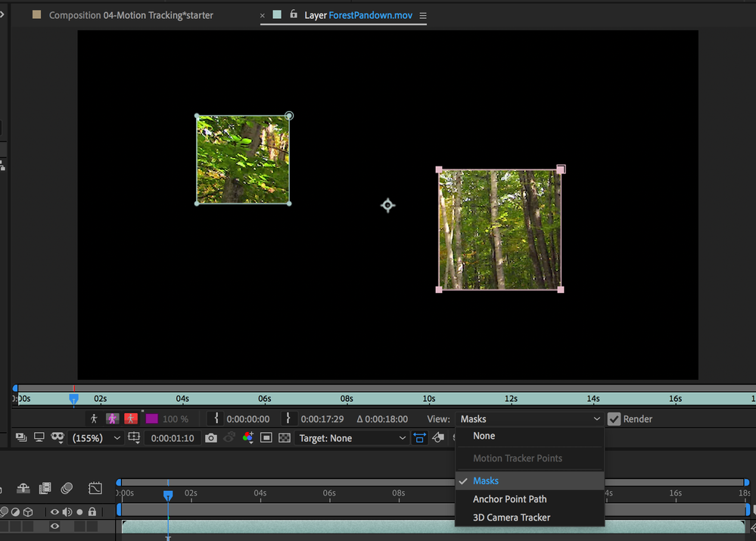Choose None in View menu
756x541 pixels.
(x=530, y=436)
